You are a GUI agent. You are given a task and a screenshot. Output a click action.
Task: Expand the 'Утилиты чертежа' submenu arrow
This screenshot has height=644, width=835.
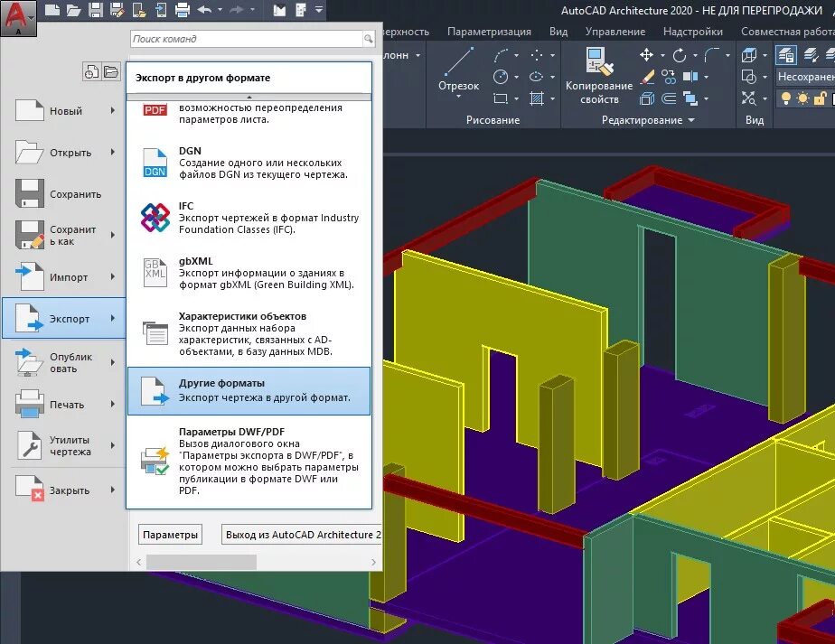click(x=113, y=445)
